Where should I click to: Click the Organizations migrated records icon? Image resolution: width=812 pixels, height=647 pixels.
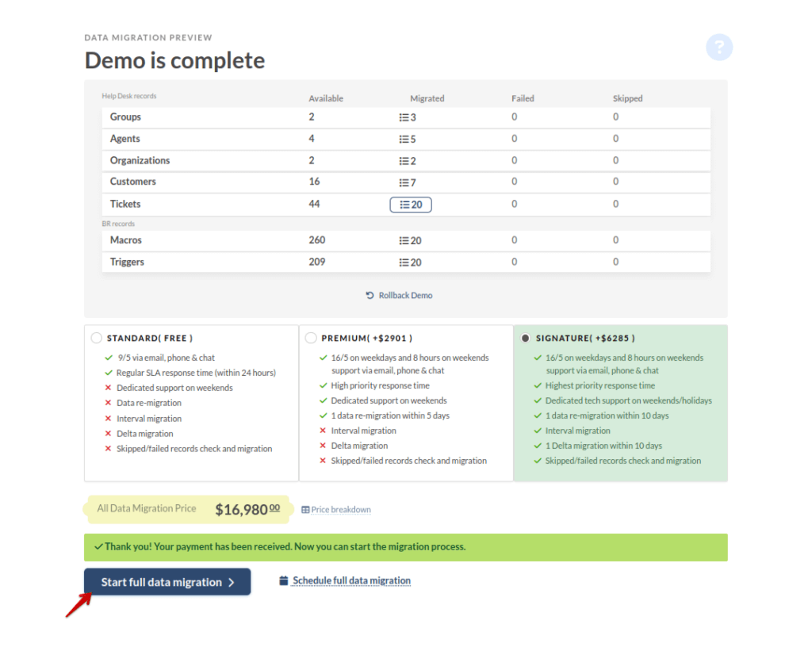tap(403, 161)
